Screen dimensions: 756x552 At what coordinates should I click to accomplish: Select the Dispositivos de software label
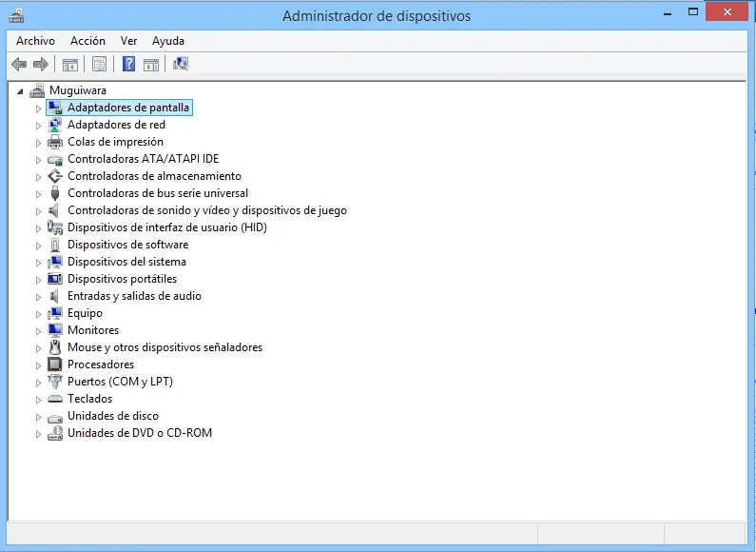127,245
